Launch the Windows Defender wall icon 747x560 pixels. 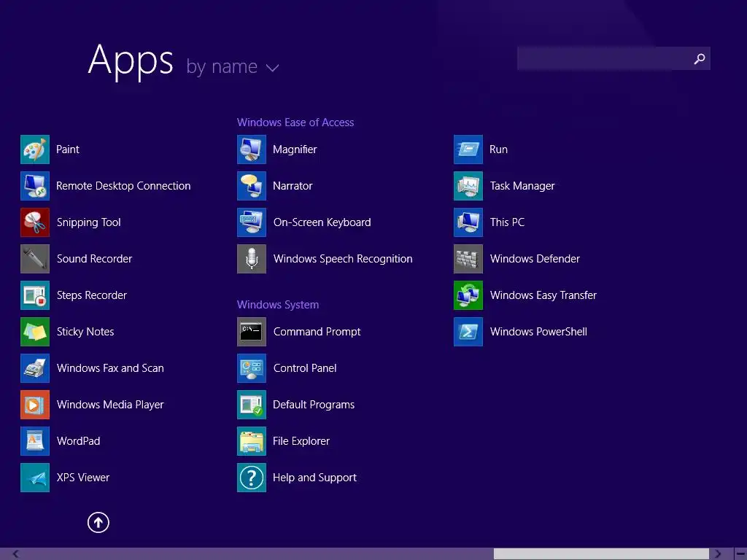coord(468,259)
